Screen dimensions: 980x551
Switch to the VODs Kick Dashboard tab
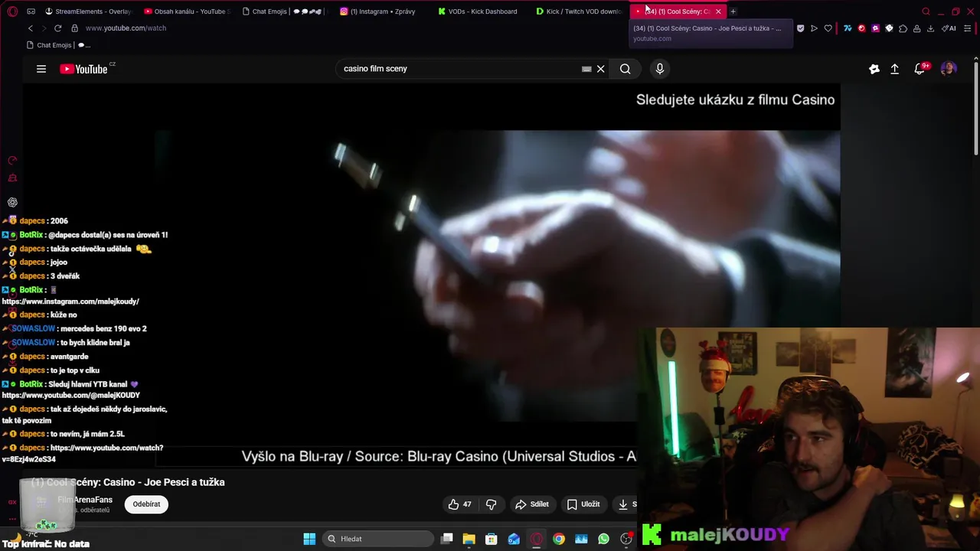[x=481, y=11]
